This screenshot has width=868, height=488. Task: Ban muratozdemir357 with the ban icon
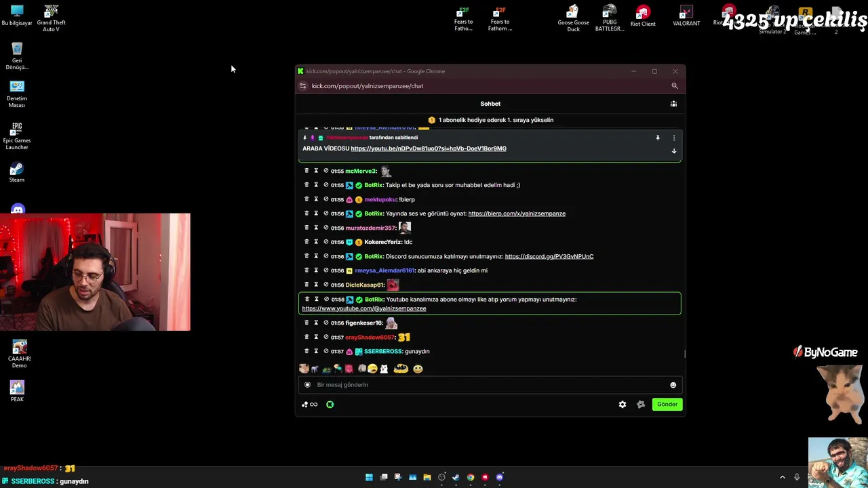click(x=325, y=228)
